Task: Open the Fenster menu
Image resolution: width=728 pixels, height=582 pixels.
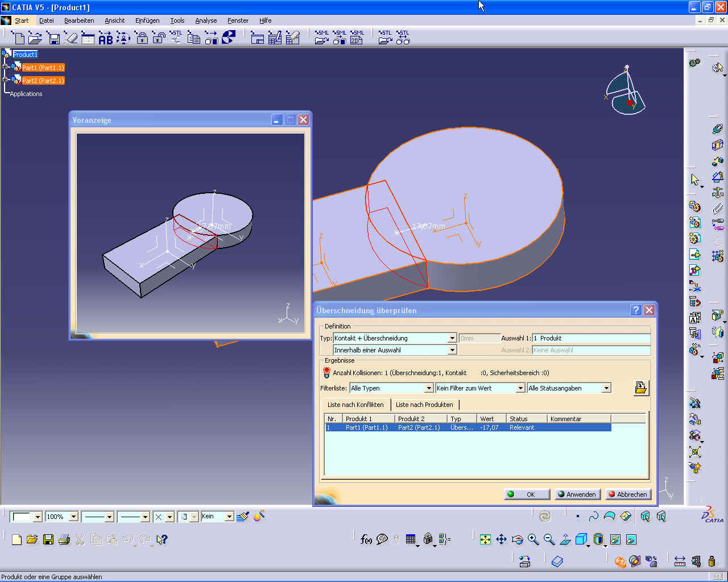Action: (x=238, y=20)
